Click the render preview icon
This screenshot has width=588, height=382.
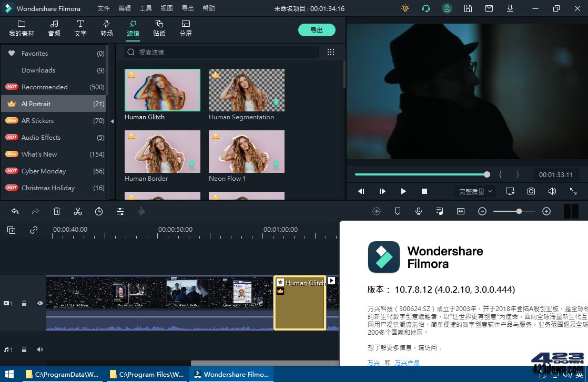tap(377, 211)
